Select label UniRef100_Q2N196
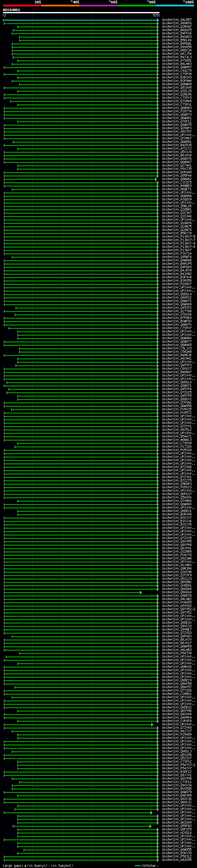Screen dimensions: 197x868 coord(176,94)
